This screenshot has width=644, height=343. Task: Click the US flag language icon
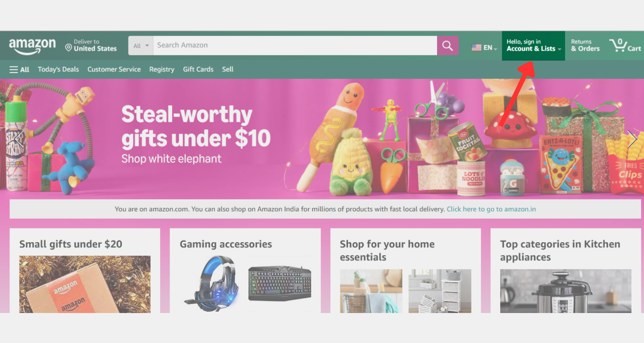click(x=477, y=48)
